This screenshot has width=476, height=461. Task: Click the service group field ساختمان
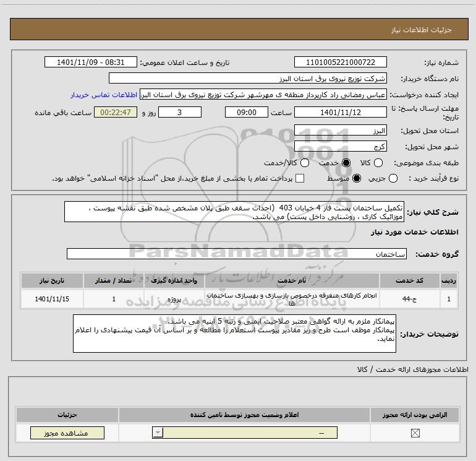(x=237, y=254)
